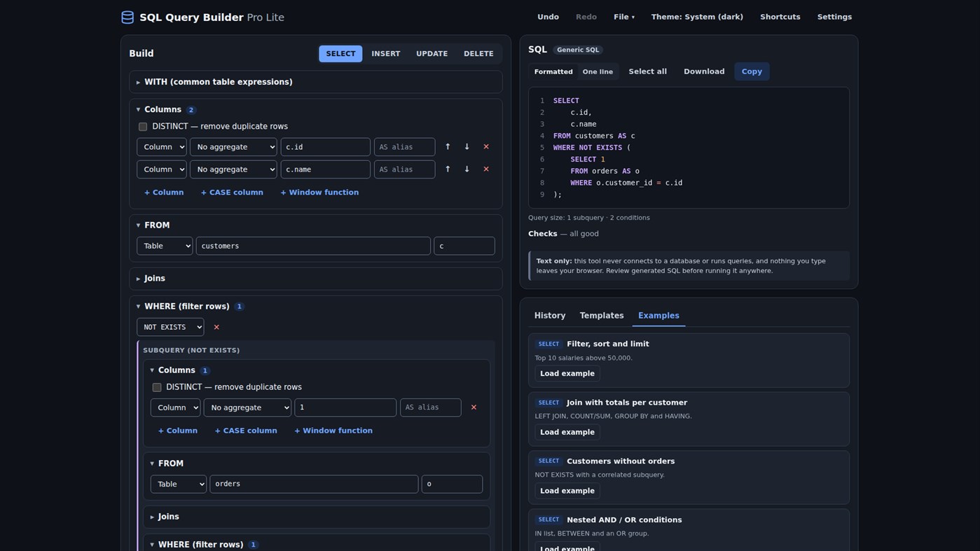The height and width of the screenshot is (551, 980).
Task: Expand the subquery Joins section
Action: coord(317,517)
